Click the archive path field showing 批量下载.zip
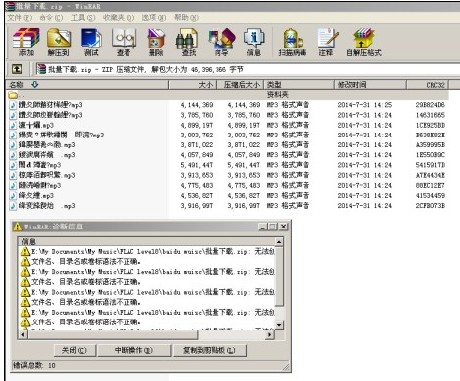This screenshot has height=381, width=460. (247, 69)
